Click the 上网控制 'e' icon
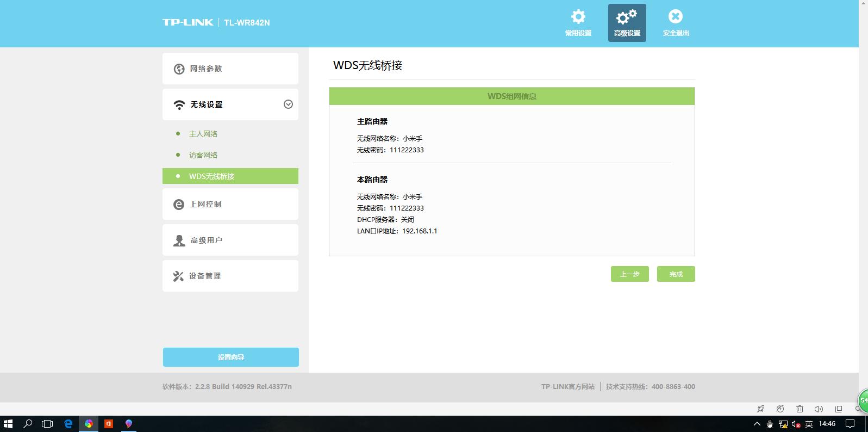 pyautogui.click(x=179, y=205)
